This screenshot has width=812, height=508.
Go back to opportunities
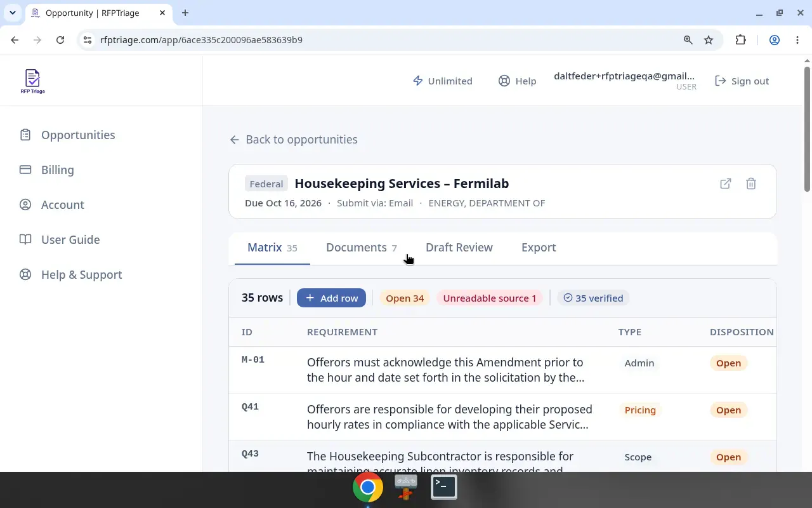click(x=293, y=139)
